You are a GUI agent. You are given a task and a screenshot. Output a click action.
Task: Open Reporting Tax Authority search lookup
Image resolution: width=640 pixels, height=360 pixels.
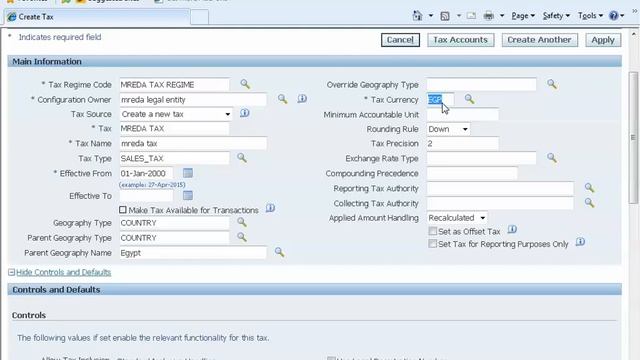[589, 187]
